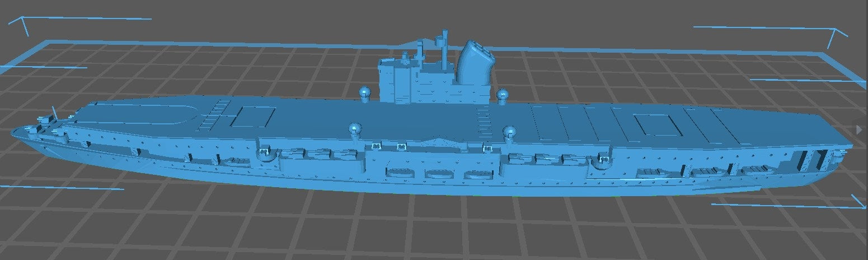
Task: Click the top-right bounding box corner marker
Action: pos(835,34)
